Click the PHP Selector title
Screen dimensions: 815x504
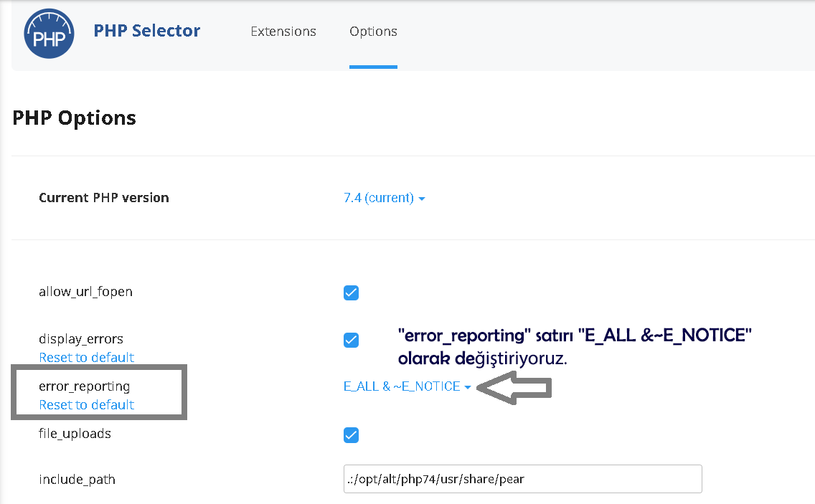point(147,31)
